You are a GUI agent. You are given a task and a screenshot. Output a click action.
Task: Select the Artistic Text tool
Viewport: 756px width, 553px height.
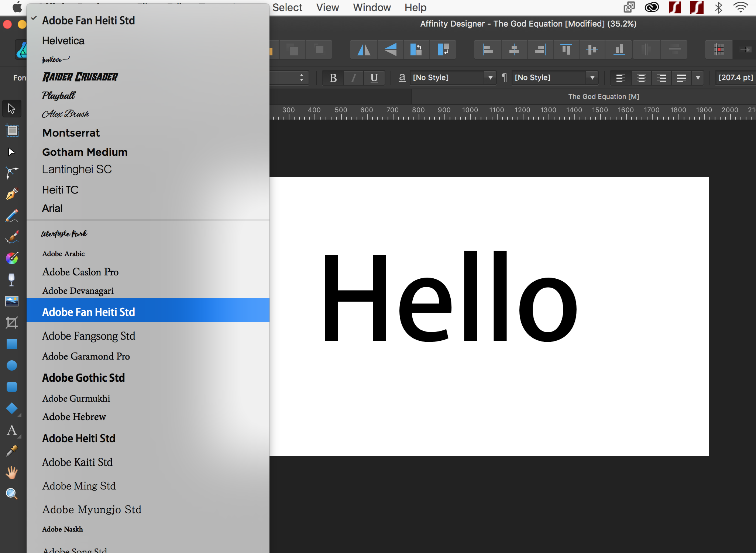click(x=12, y=430)
